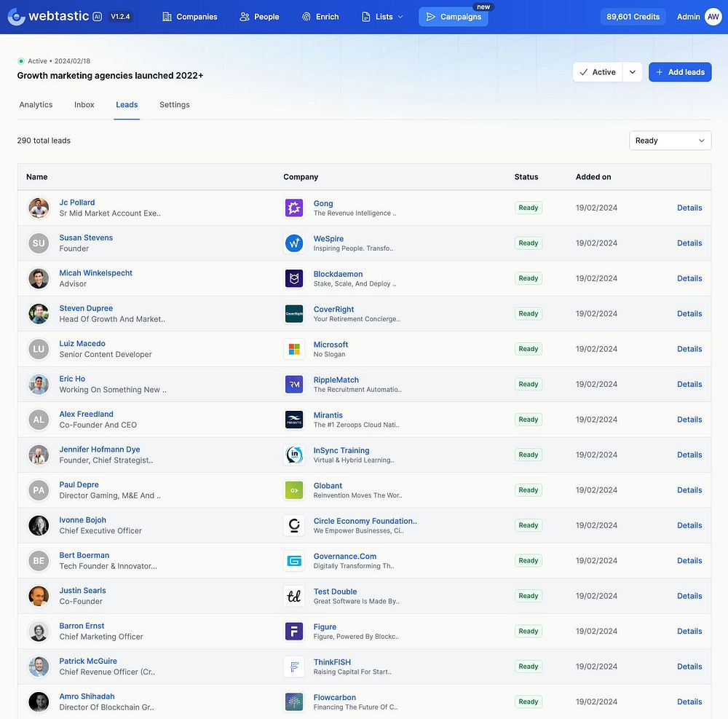Open Details for Ivonne Bojoh row

689,525
